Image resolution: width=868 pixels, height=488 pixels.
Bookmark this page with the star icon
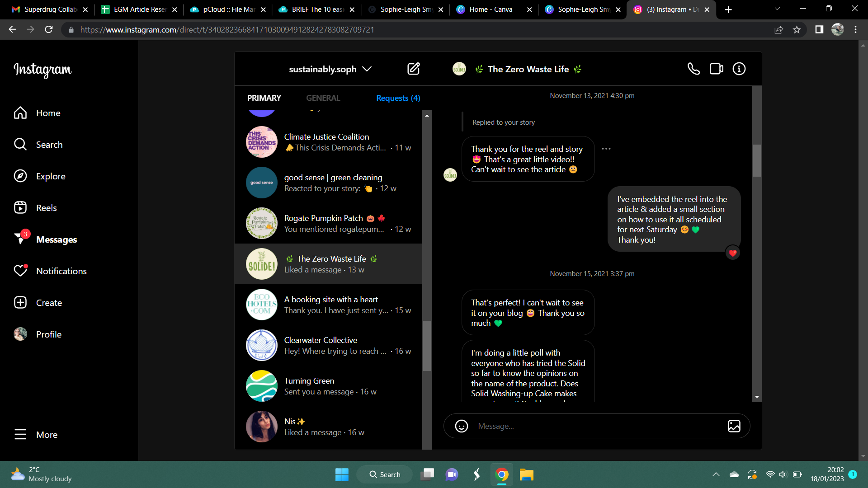[x=797, y=30]
